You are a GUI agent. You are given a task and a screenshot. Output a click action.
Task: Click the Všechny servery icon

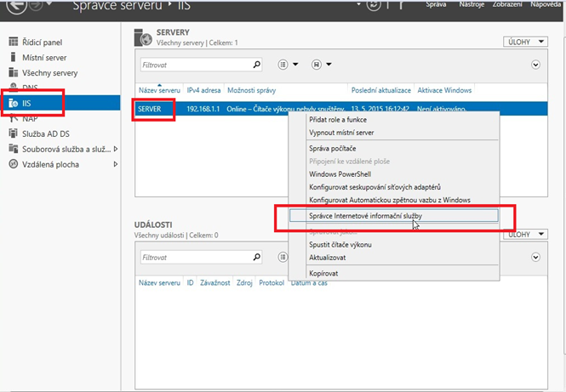pyautogui.click(x=14, y=72)
